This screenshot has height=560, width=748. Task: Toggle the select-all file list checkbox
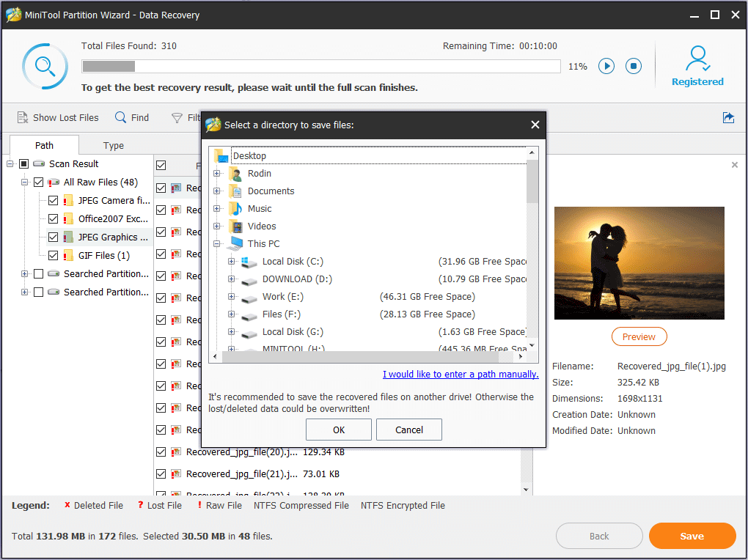pyautogui.click(x=161, y=166)
